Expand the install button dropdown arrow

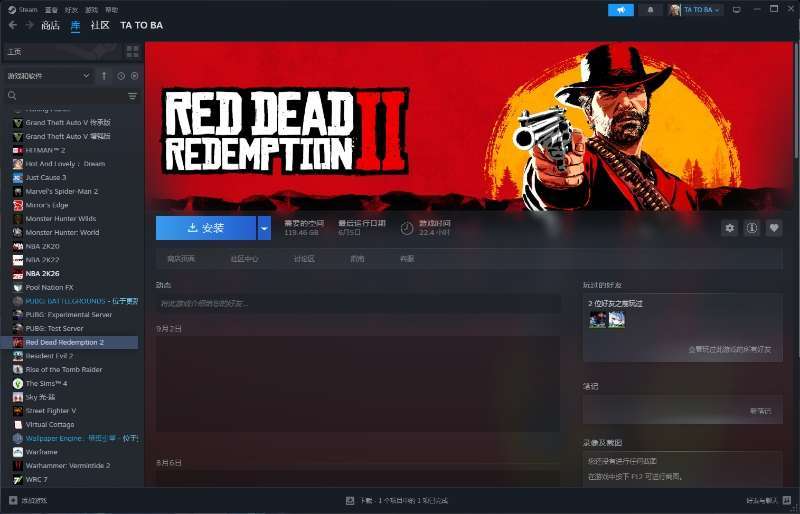pyautogui.click(x=264, y=228)
